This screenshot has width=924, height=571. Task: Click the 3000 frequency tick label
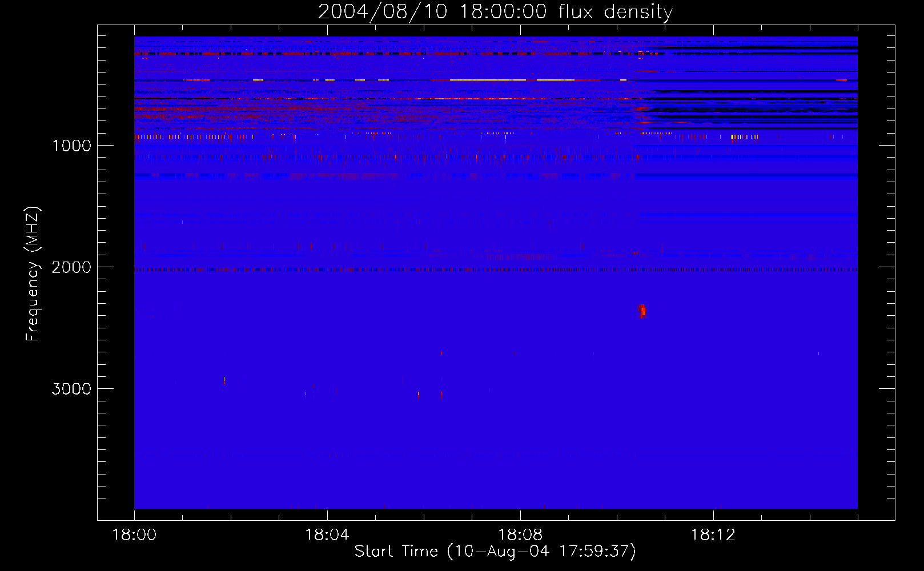[71, 389]
